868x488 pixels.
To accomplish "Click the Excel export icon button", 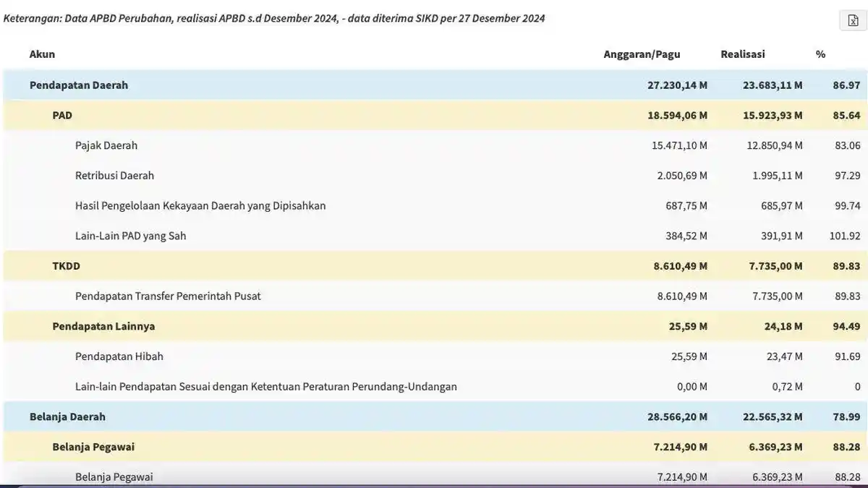I will 853,20.
